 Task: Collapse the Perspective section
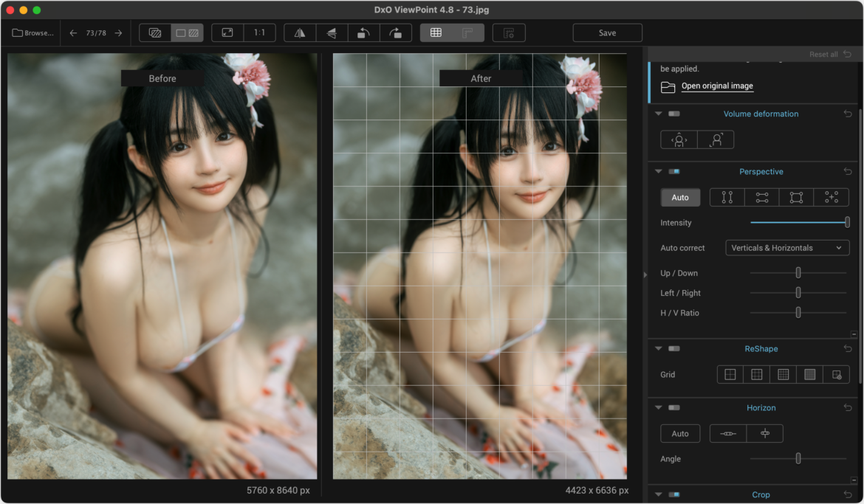click(659, 171)
